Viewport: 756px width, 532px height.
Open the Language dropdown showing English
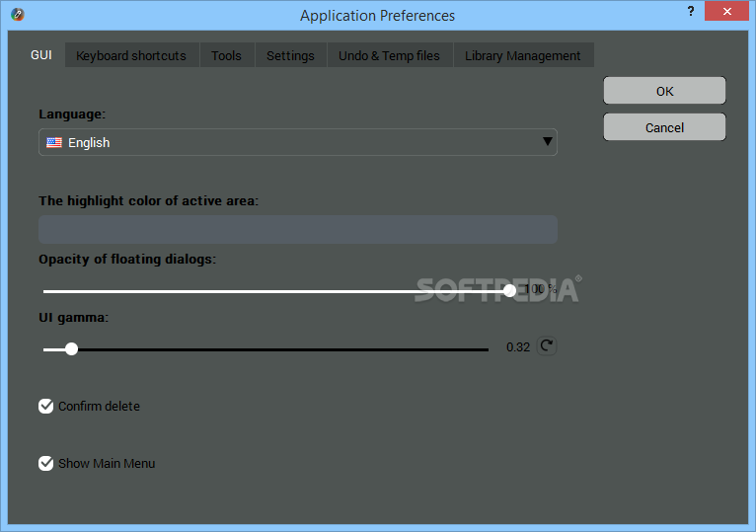[298, 142]
